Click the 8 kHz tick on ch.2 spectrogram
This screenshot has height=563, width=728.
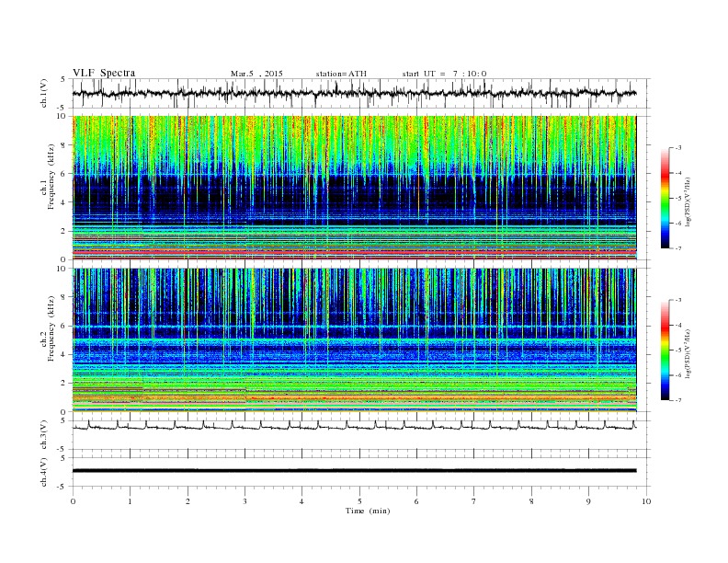click(x=63, y=297)
